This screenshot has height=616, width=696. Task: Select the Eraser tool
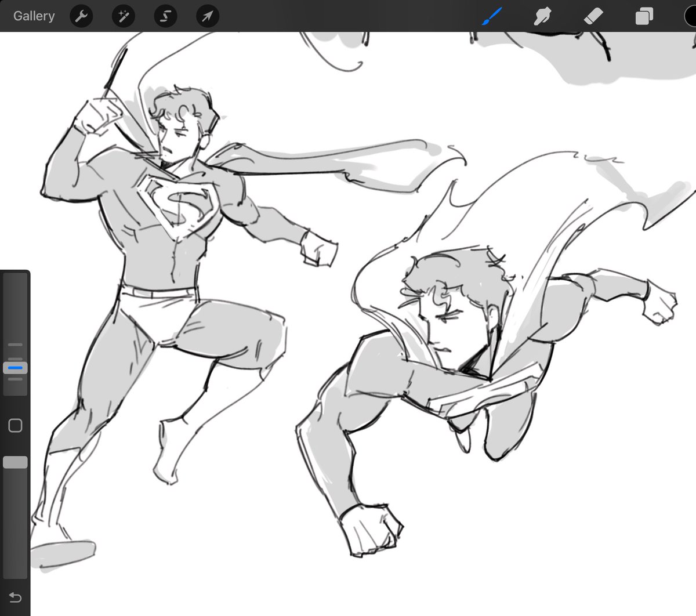click(593, 16)
